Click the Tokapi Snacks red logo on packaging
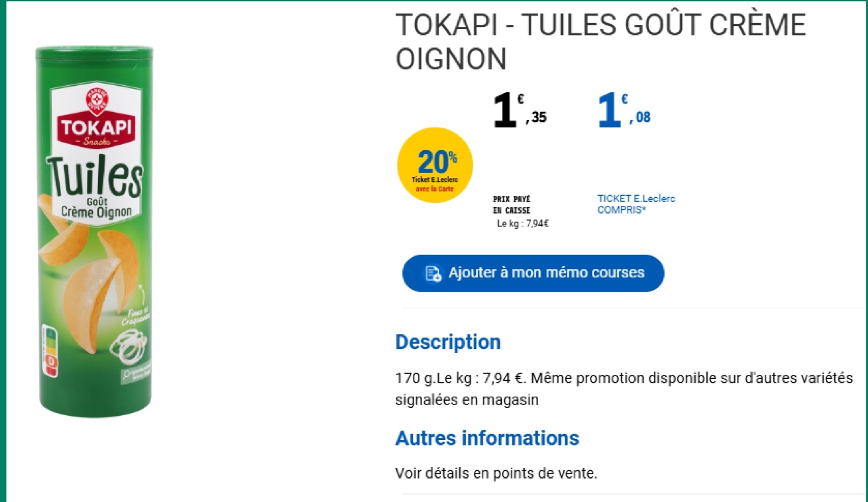 (97, 130)
